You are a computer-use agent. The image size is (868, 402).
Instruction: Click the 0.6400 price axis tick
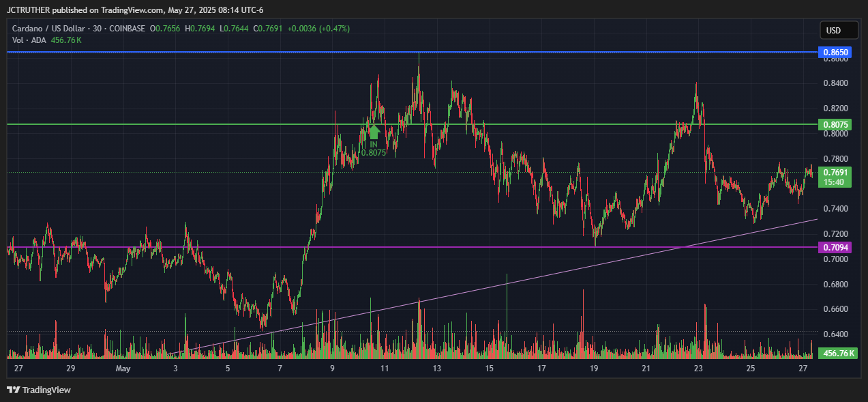pyautogui.click(x=835, y=334)
